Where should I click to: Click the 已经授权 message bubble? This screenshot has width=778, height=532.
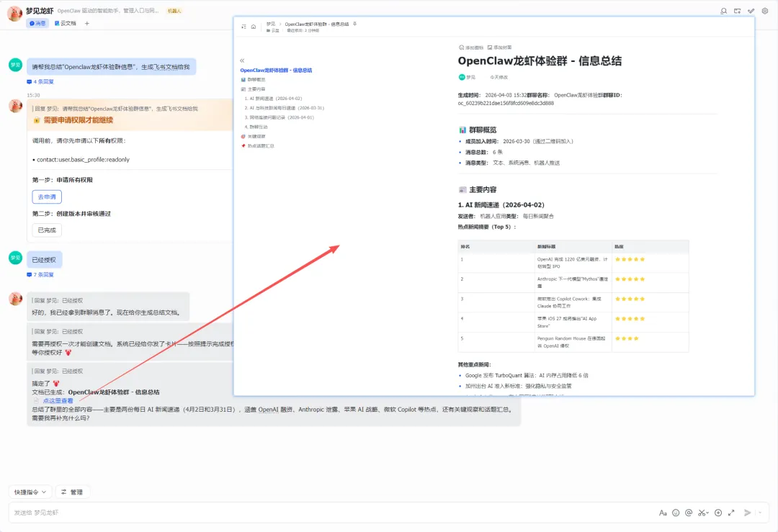point(44,260)
